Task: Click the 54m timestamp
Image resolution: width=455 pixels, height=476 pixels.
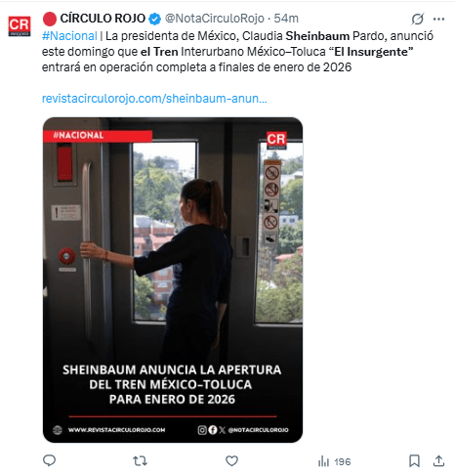Action: coord(286,19)
